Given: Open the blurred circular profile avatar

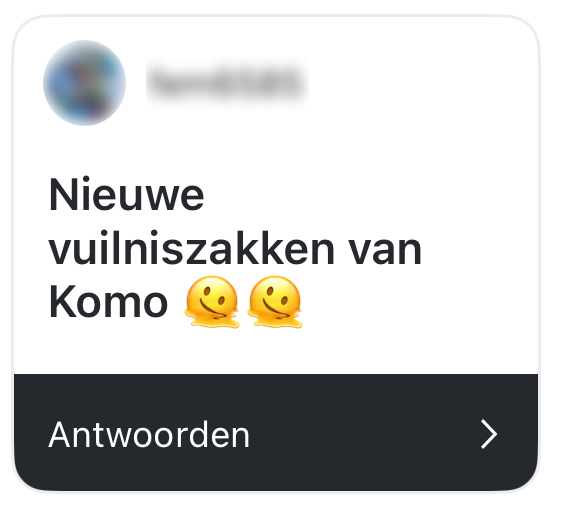Looking at the screenshot, I should pos(84,83).
